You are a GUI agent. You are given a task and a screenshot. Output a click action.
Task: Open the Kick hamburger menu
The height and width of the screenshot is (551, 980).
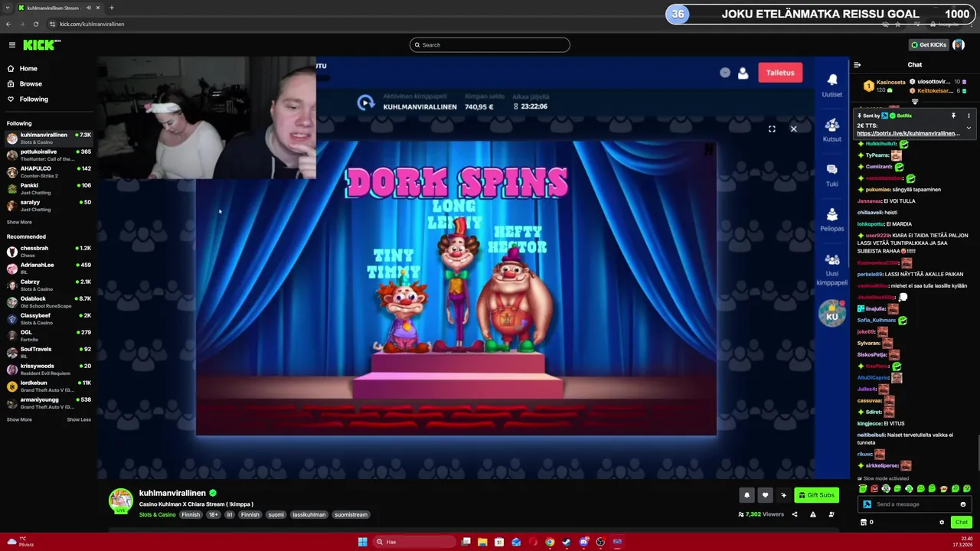coord(12,45)
